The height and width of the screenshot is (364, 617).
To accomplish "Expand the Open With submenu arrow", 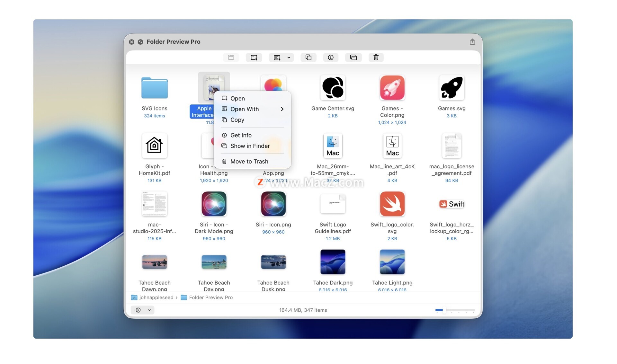I will coord(282,109).
